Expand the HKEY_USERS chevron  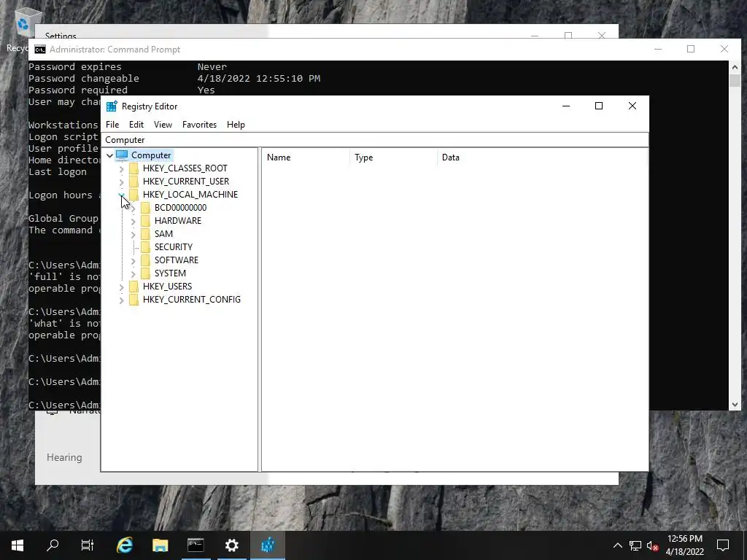(x=122, y=287)
